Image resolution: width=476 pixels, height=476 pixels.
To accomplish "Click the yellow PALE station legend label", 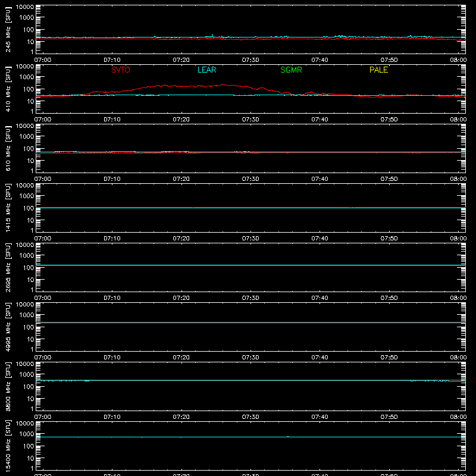I will pyautogui.click(x=378, y=70).
